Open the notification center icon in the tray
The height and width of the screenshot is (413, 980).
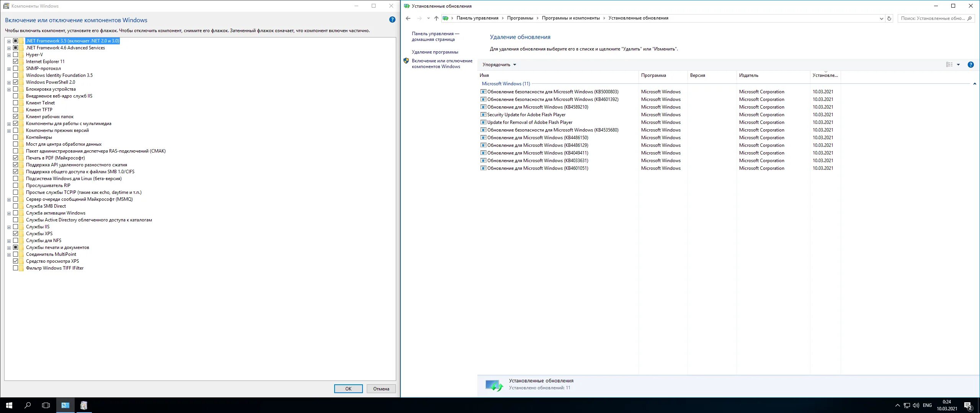[968, 406]
